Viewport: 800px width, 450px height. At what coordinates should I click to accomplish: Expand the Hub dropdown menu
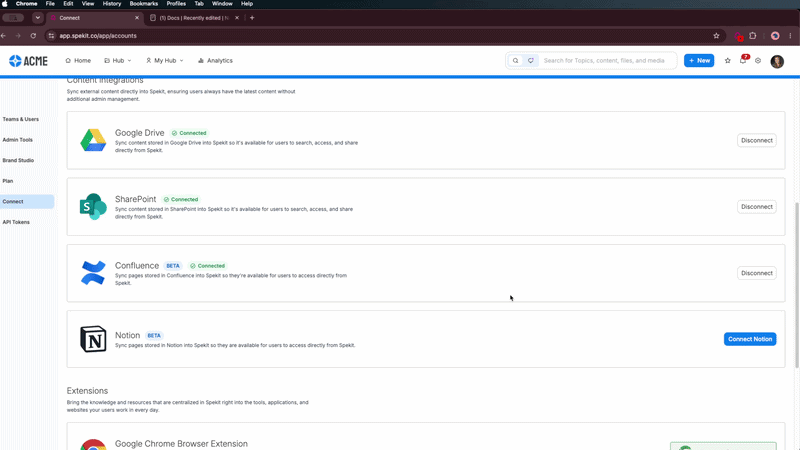point(118,60)
